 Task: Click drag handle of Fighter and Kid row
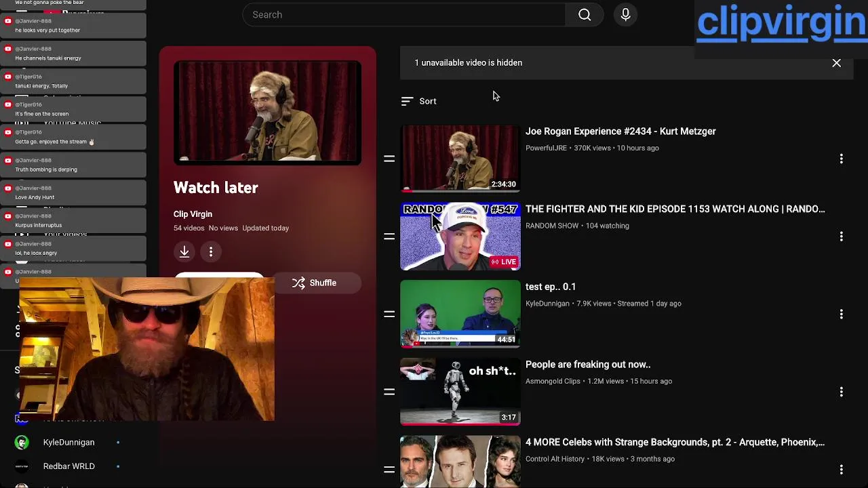point(389,237)
